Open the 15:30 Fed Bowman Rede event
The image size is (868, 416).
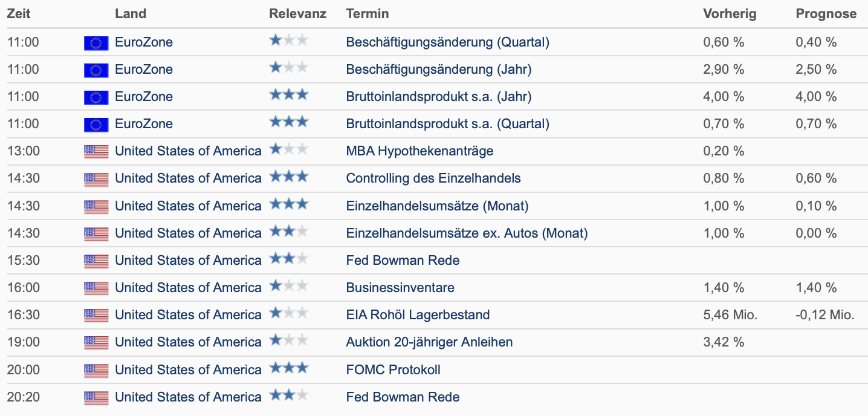(403, 261)
